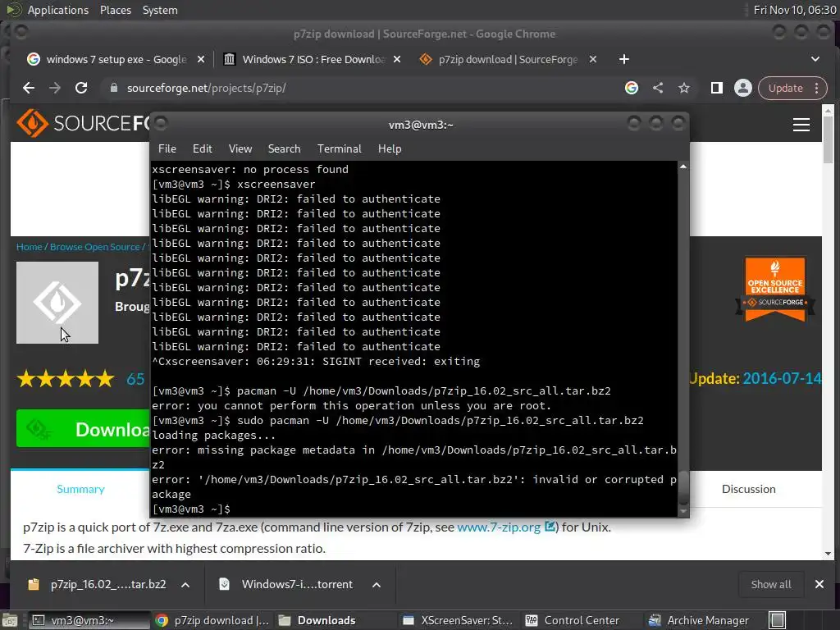840x630 pixels.
Task: Open the terminal View menu
Action: (x=240, y=149)
